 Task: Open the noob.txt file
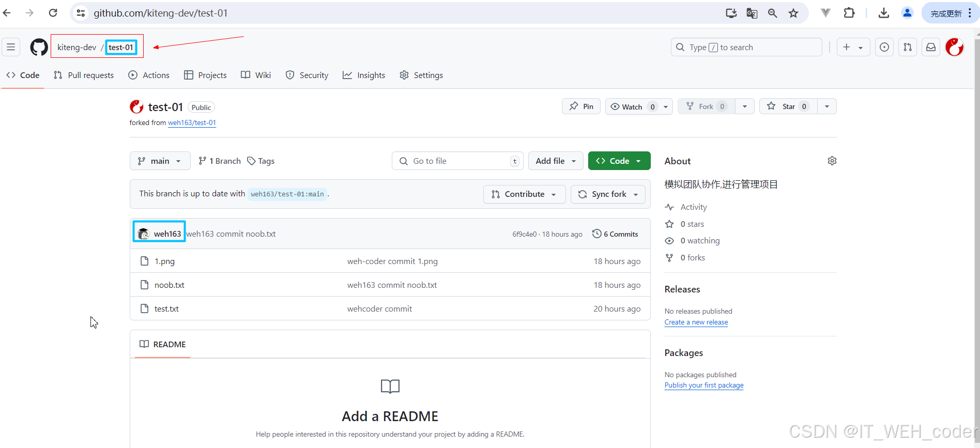tap(170, 285)
